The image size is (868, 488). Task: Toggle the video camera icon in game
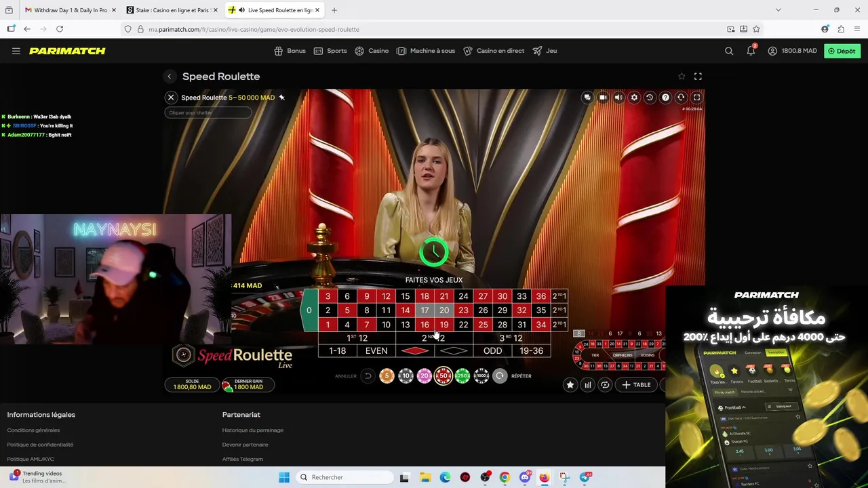(603, 98)
